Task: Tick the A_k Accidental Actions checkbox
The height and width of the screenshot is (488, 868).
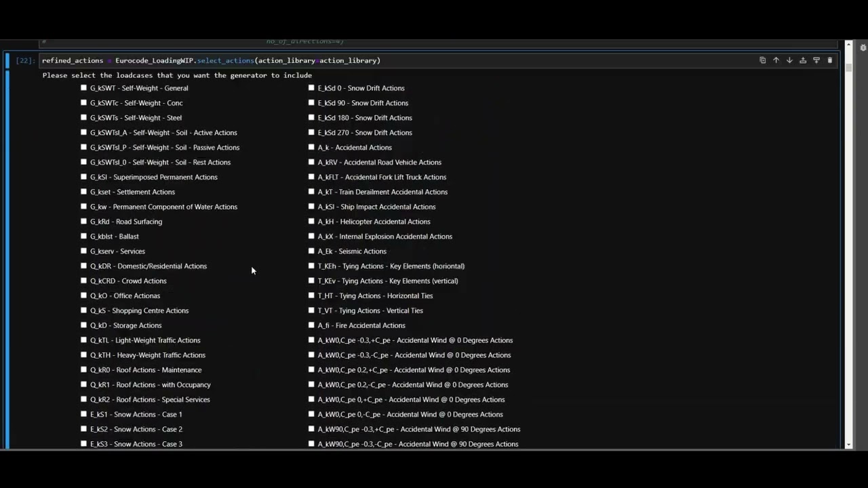Action: point(311,147)
